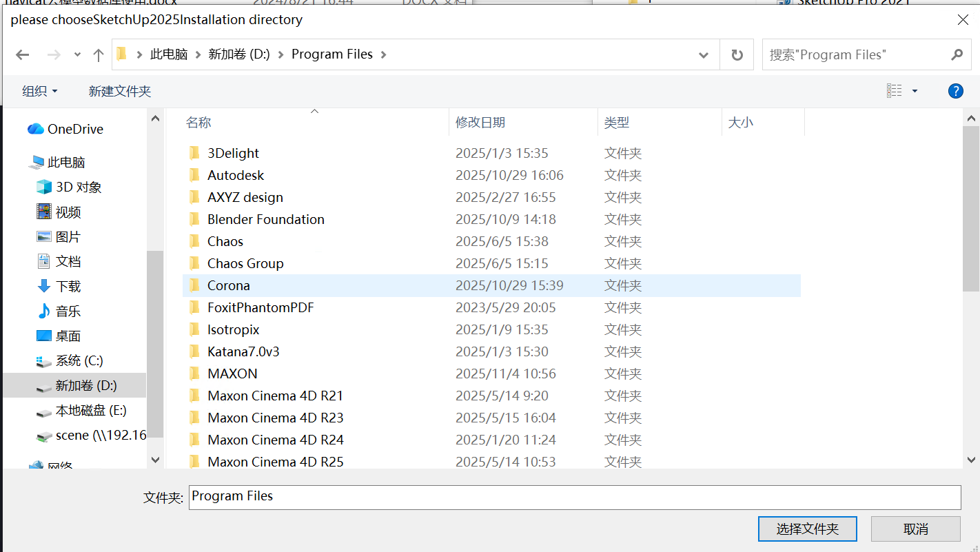Click the 3D 对象 cube icon
The height and width of the screenshot is (552, 980).
[x=44, y=187]
